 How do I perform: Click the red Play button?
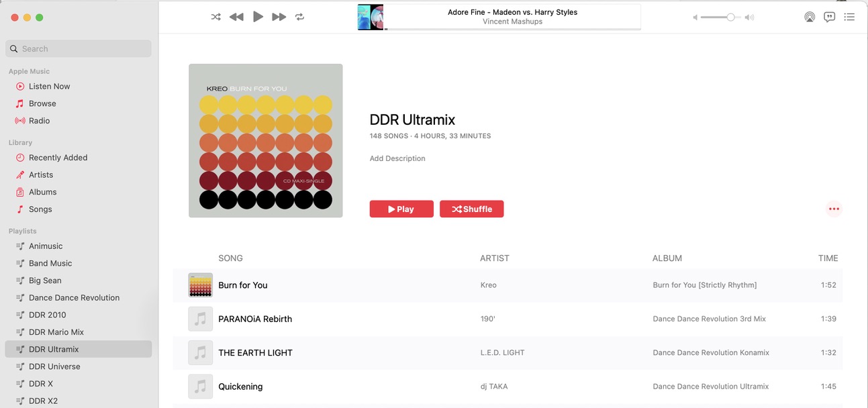(401, 209)
